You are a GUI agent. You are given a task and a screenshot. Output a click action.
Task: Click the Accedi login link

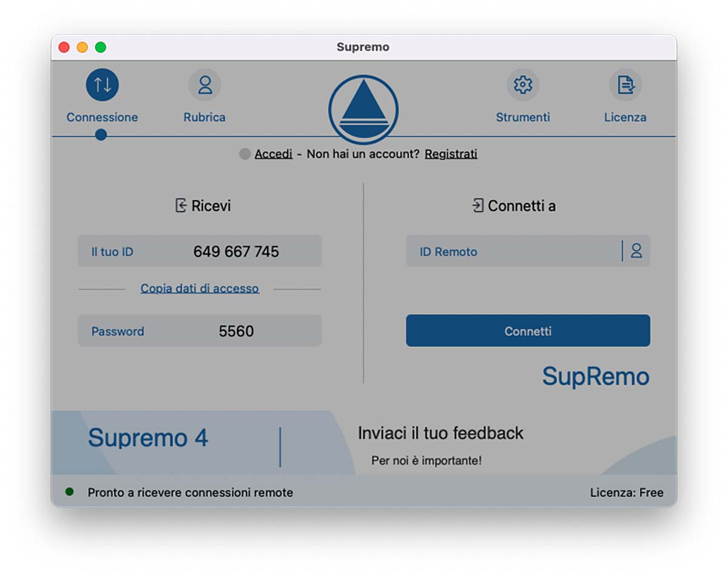click(x=274, y=154)
